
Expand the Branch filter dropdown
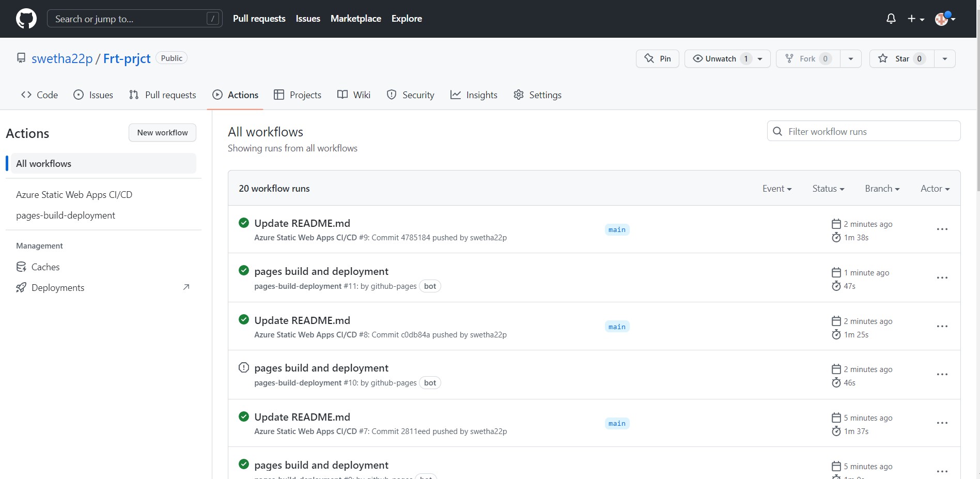point(881,188)
